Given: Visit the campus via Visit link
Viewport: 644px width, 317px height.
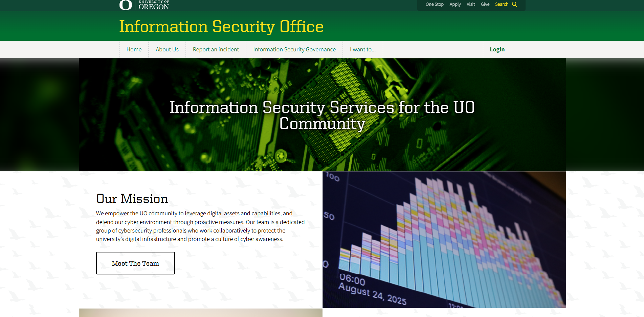Looking at the screenshot, I should click(x=470, y=4).
